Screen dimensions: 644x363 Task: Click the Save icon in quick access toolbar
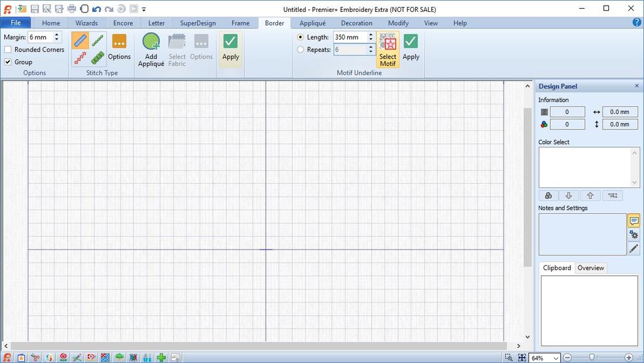coord(35,9)
